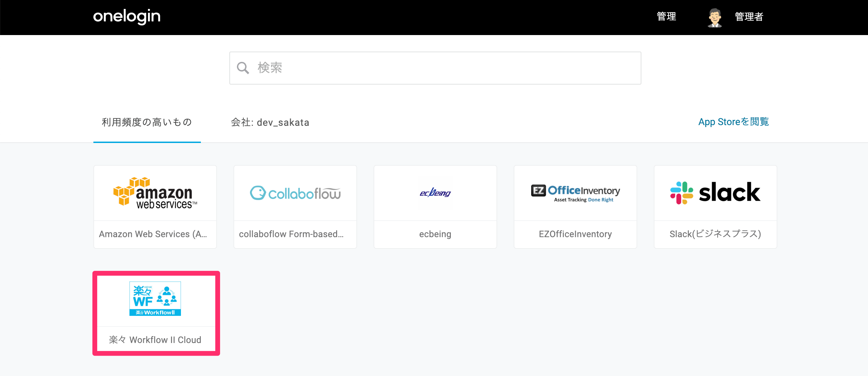The width and height of the screenshot is (868, 376).
Task: Launch the ecbeing logo tile
Action: [x=435, y=193]
